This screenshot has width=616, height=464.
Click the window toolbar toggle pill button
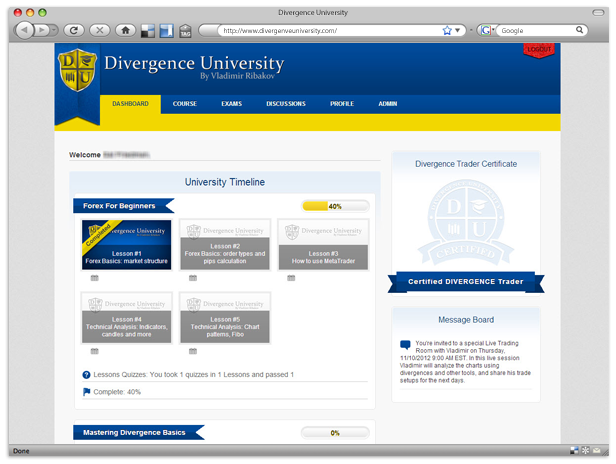(598, 13)
